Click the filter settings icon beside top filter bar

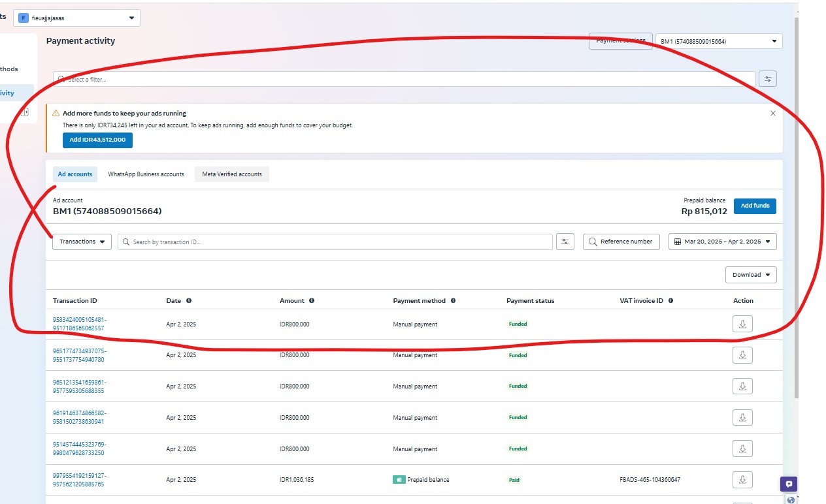point(768,79)
